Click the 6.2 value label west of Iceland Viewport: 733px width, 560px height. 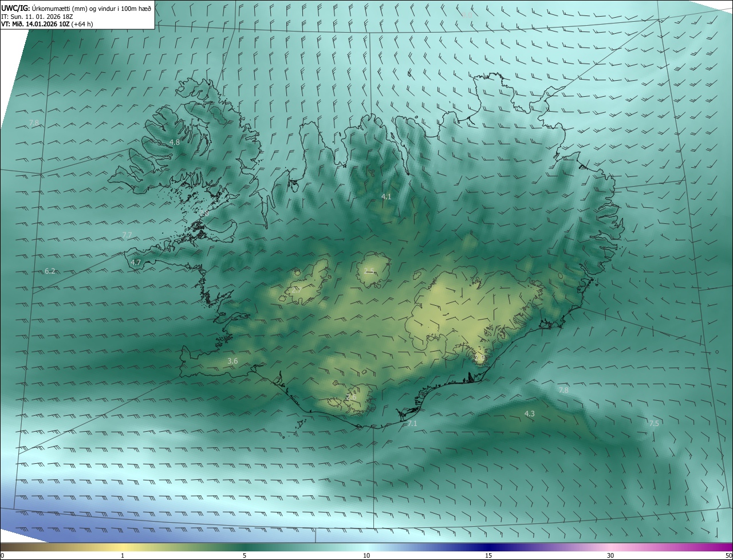[50, 271]
